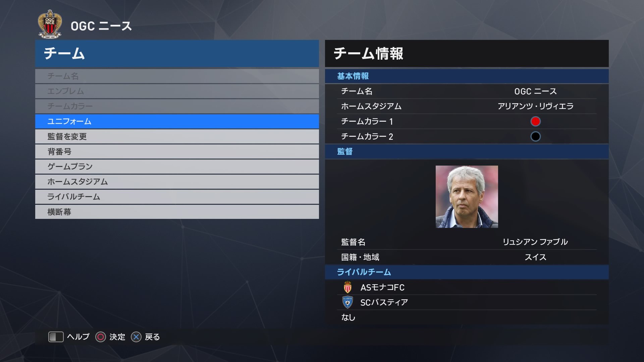This screenshot has height=362, width=644.
Task: Click the greyed-out チームカラー menu item
Action: click(x=177, y=106)
